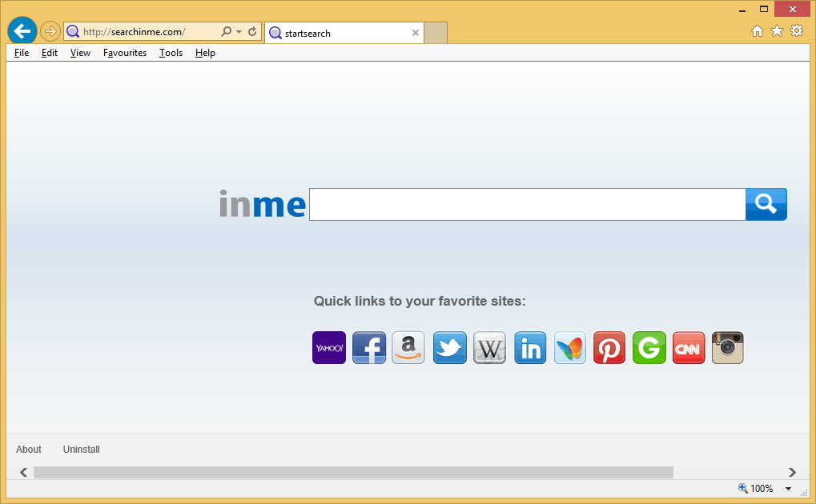Viewport: 816px width, 504px height.
Task: Click the scroll right arrow
Action: click(792, 472)
